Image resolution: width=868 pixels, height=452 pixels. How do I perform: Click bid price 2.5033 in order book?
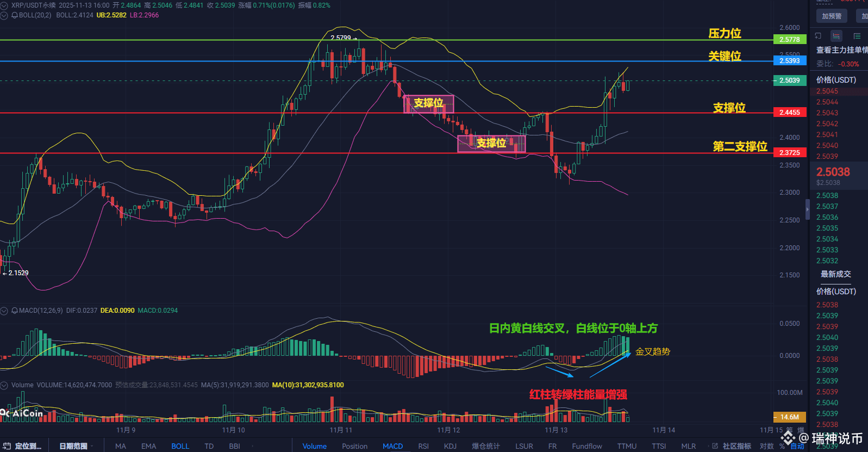coord(827,250)
